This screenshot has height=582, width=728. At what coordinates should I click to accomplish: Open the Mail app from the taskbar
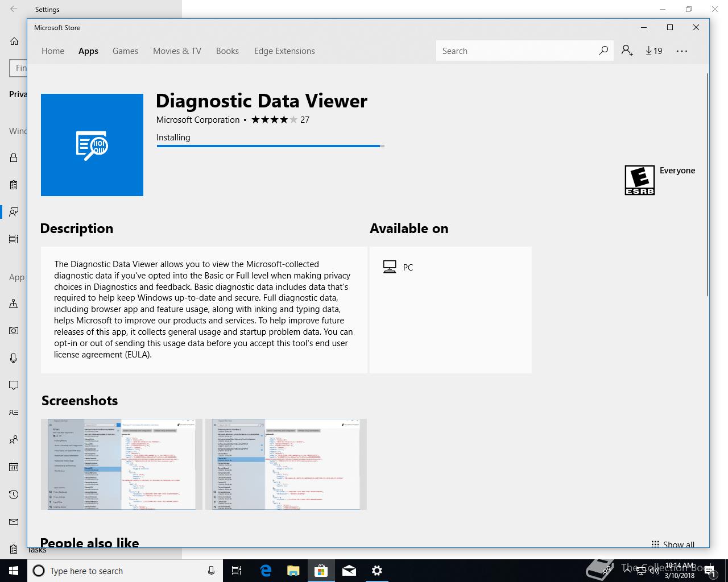[x=349, y=571]
